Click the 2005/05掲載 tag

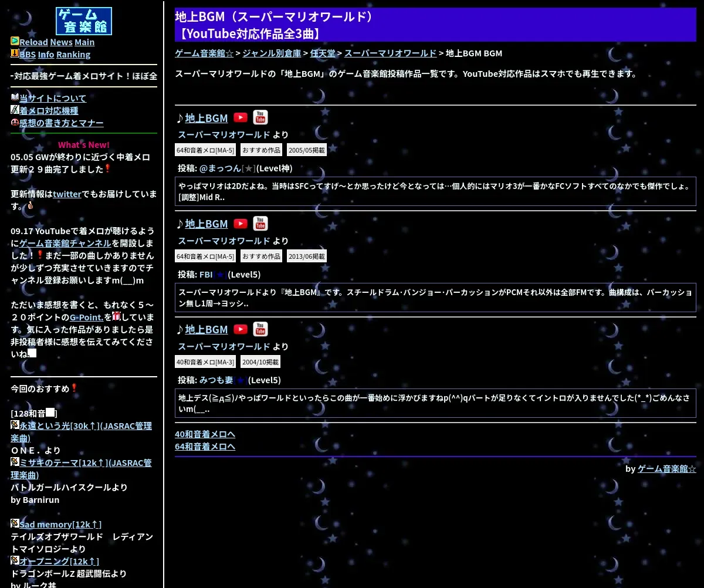(307, 150)
